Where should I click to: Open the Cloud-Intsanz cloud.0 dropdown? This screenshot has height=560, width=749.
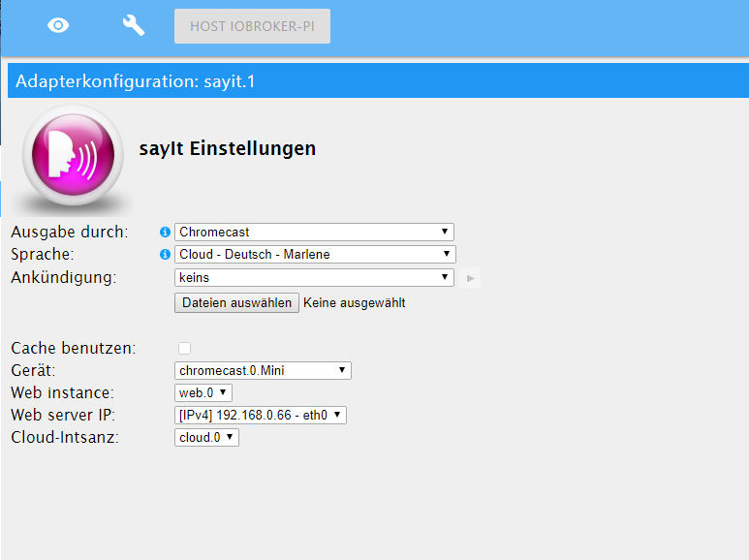pos(206,437)
